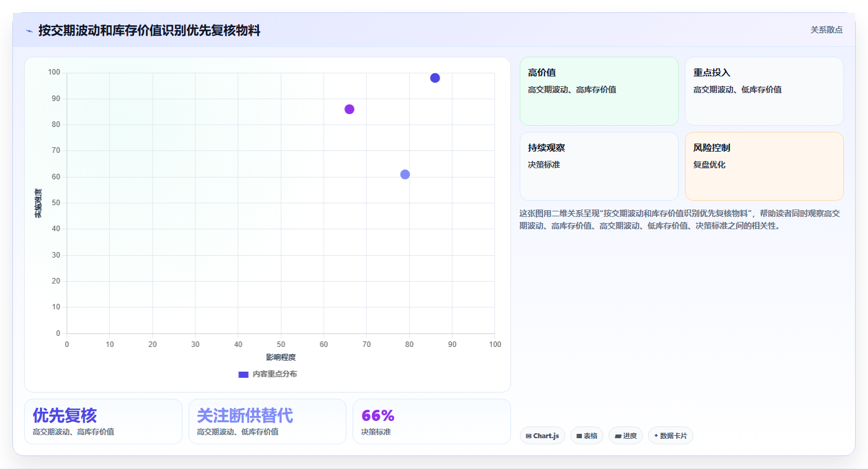This screenshot has width=868, height=469.
Task: Click the main title 按交期波动和库存价值识别优先复核物料
Action: tap(149, 30)
